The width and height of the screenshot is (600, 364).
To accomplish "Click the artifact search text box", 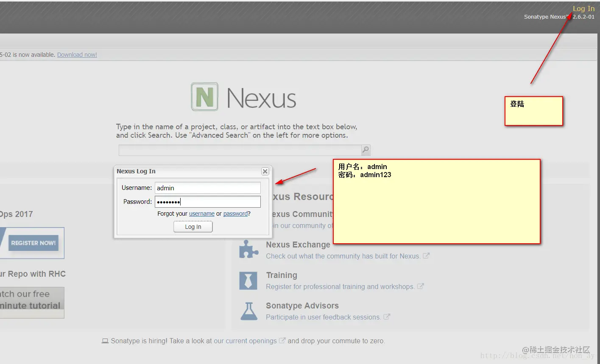I will [240, 150].
